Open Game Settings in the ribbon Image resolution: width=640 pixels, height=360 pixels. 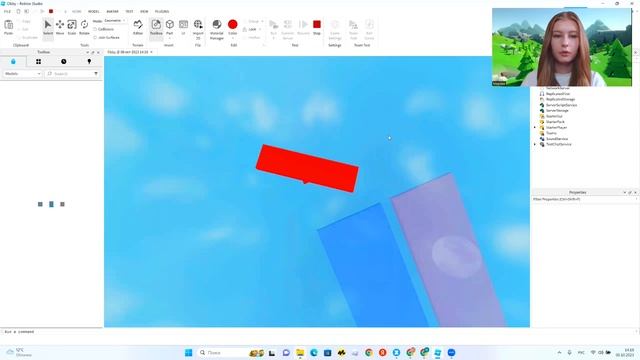click(x=335, y=29)
